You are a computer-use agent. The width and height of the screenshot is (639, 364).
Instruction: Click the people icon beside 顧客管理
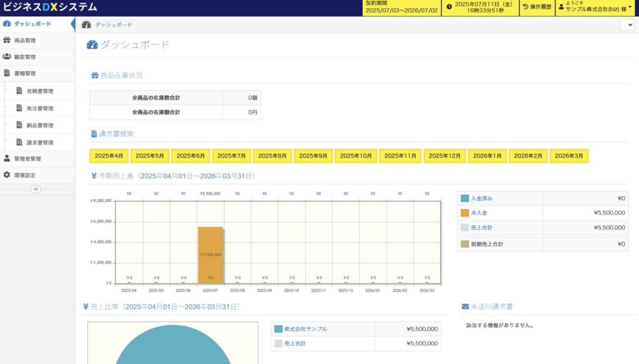pos(6,57)
